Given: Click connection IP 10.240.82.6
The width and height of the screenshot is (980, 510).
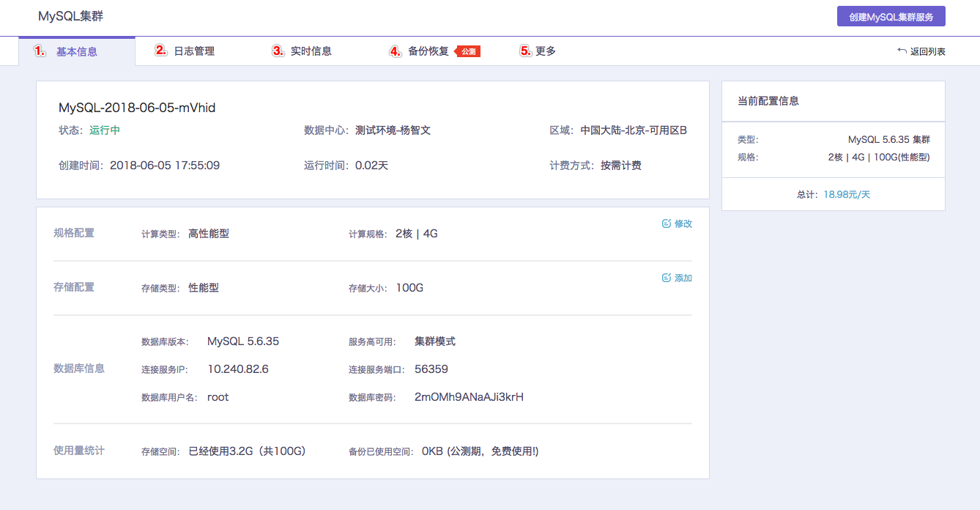Looking at the screenshot, I should (x=238, y=369).
